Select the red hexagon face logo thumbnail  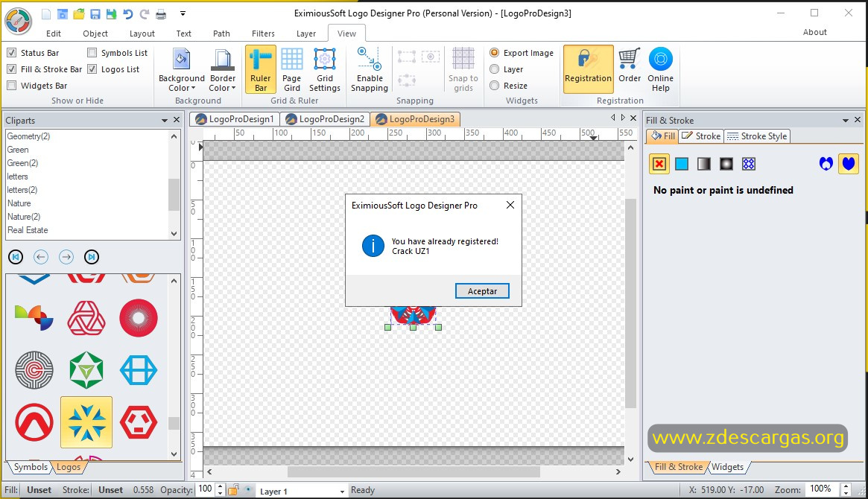[139, 422]
